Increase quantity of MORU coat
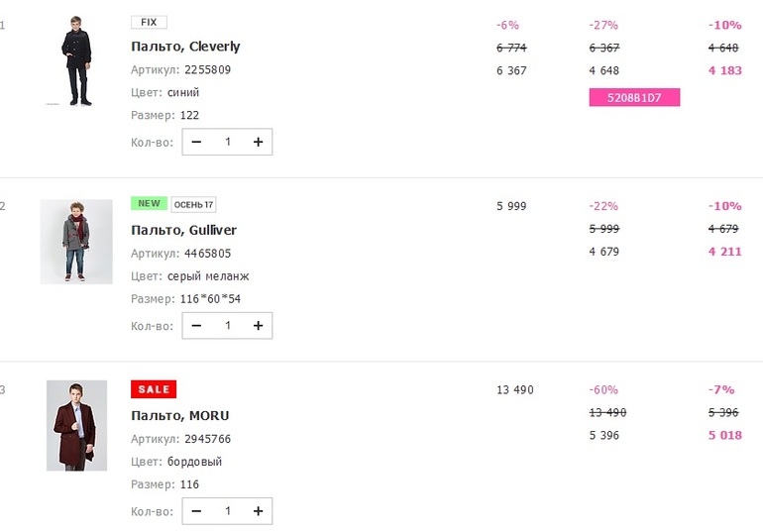Screen dimensions: 763x532 click(x=258, y=510)
